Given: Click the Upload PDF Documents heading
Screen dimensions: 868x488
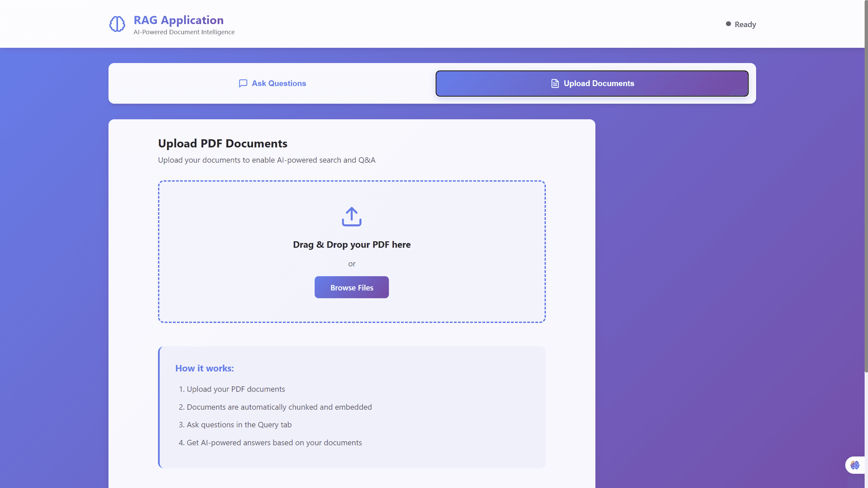Looking at the screenshot, I should [222, 143].
